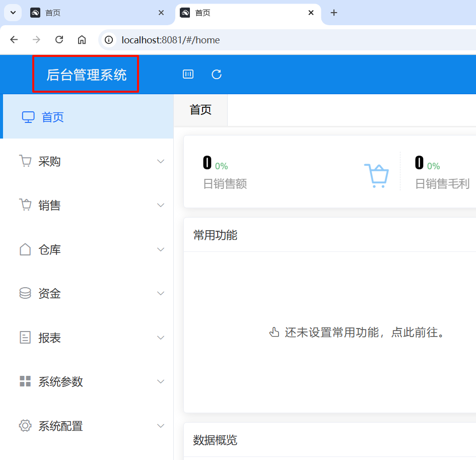Select the 首页 page tab

[200, 110]
